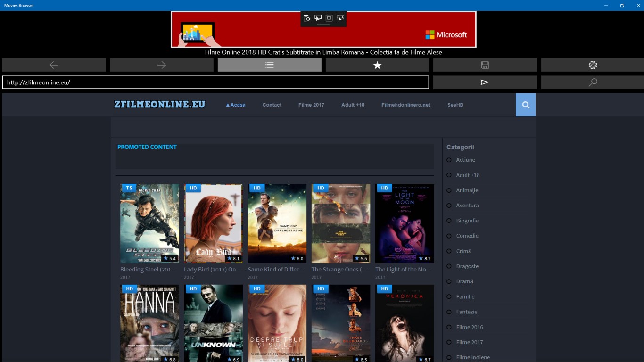Open the SeeHD menu item
The height and width of the screenshot is (362, 644).
455,105
